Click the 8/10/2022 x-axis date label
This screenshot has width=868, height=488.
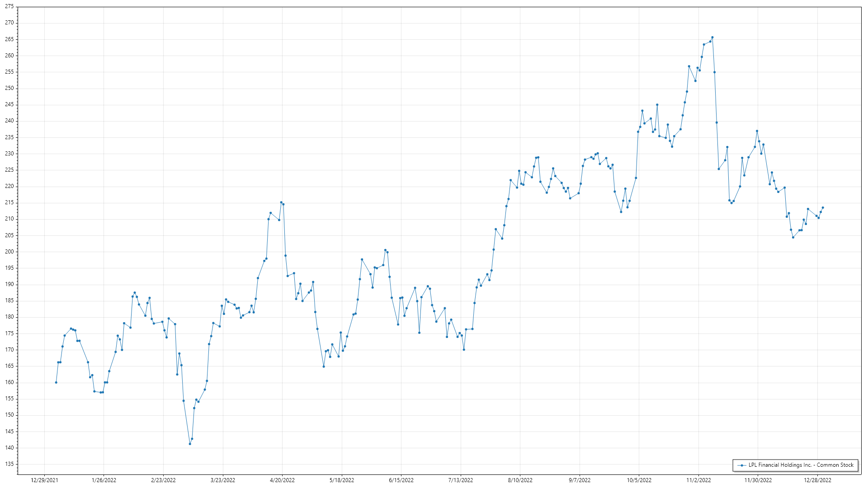pyautogui.click(x=520, y=480)
